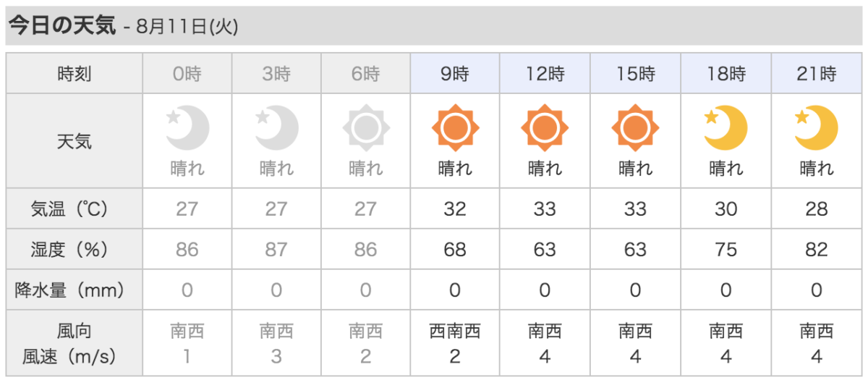Select the 21時 column header
Image resolution: width=868 pixels, height=380 pixels.
tap(816, 73)
